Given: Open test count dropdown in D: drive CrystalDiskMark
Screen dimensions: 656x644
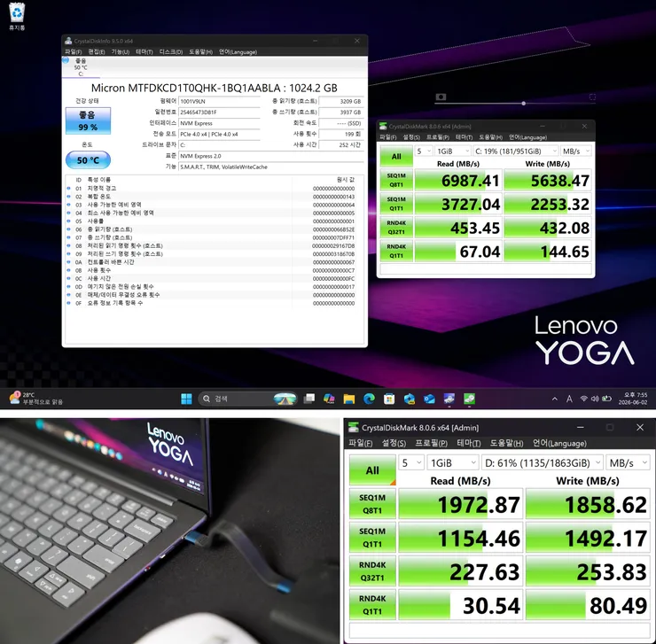Looking at the screenshot, I should coord(411,463).
